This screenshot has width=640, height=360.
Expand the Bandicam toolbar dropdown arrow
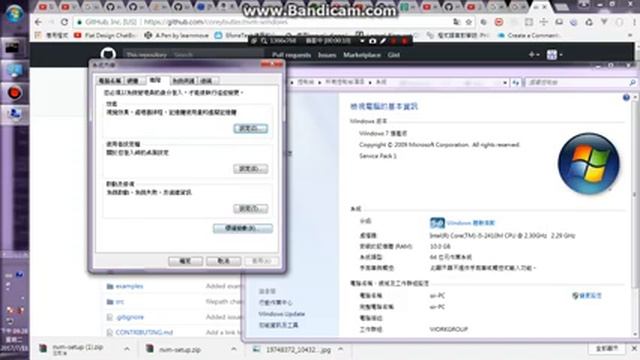(362, 41)
